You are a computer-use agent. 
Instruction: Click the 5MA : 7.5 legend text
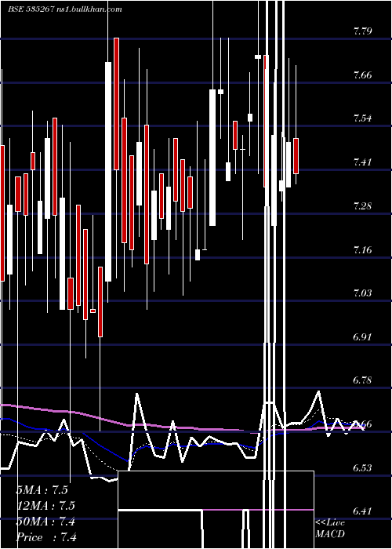tap(42, 490)
